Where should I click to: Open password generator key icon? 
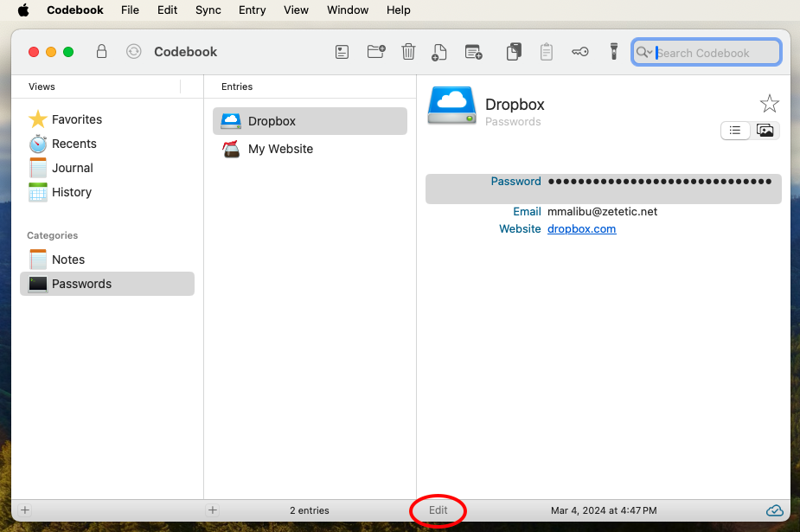click(x=580, y=52)
